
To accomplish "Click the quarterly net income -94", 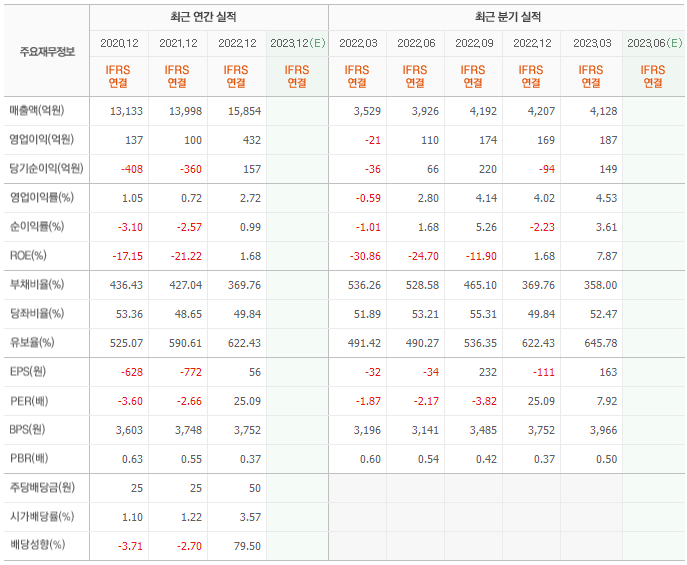I will point(547,169).
